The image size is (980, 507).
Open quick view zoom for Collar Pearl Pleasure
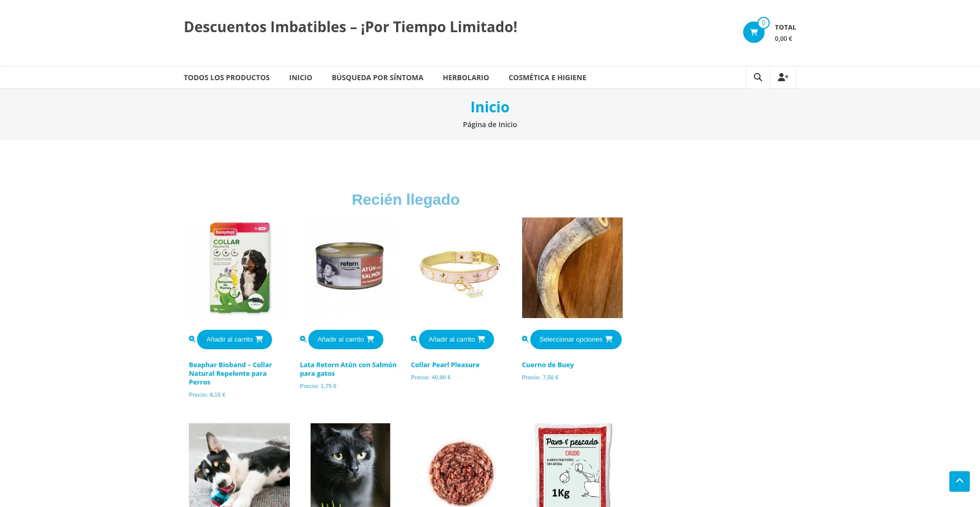coord(414,339)
